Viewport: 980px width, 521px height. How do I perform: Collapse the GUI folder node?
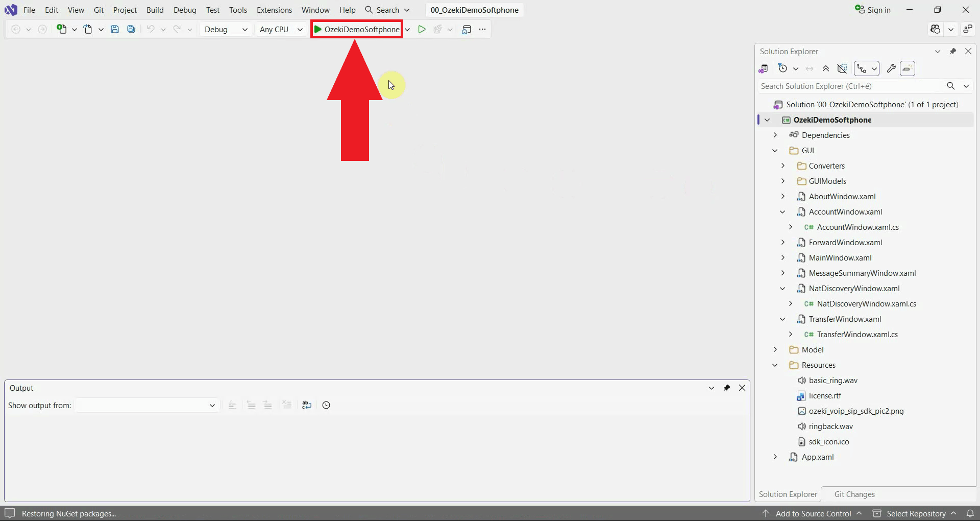click(x=775, y=150)
